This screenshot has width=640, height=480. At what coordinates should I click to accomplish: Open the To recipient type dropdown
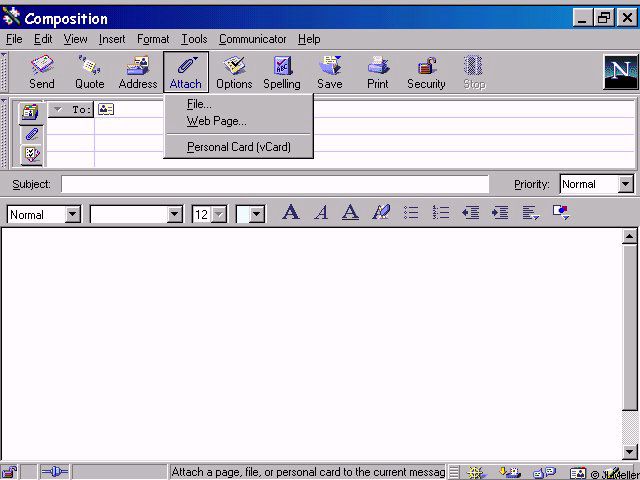pyautogui.click(x=71, y=109)
